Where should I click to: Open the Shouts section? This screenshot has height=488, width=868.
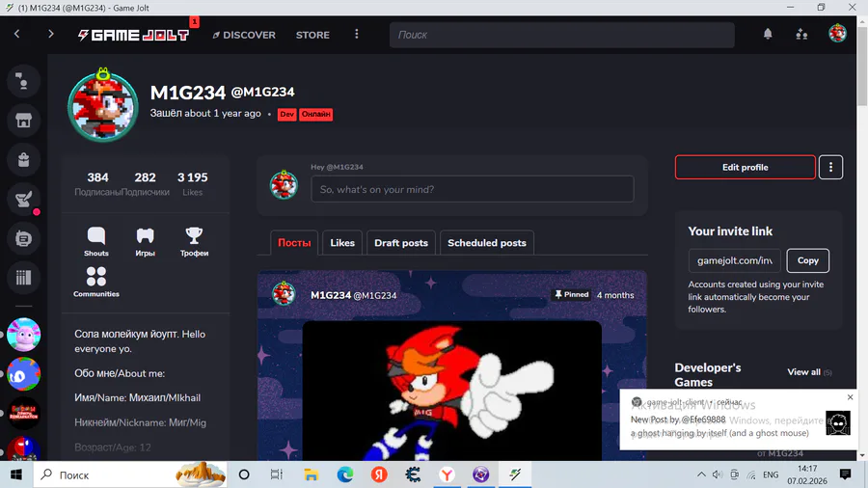coord(96,242)
